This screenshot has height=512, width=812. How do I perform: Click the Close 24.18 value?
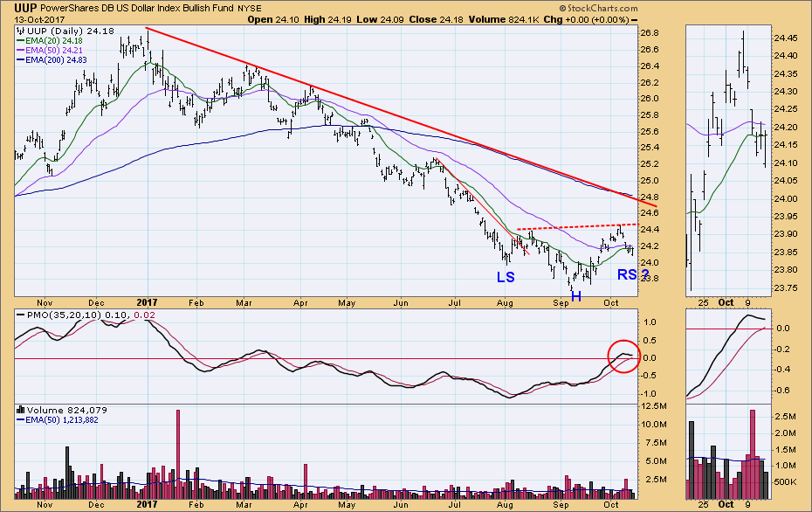(436, 20)
